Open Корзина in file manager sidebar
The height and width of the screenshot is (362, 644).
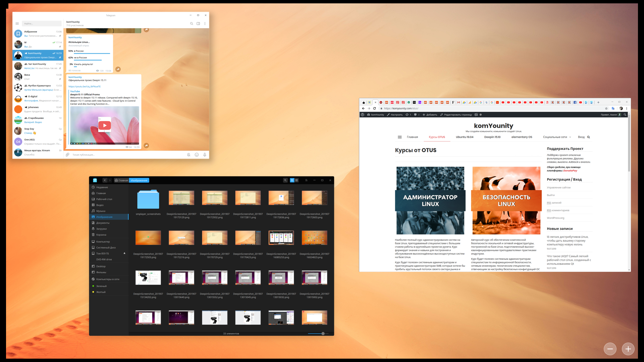(109, 235)
